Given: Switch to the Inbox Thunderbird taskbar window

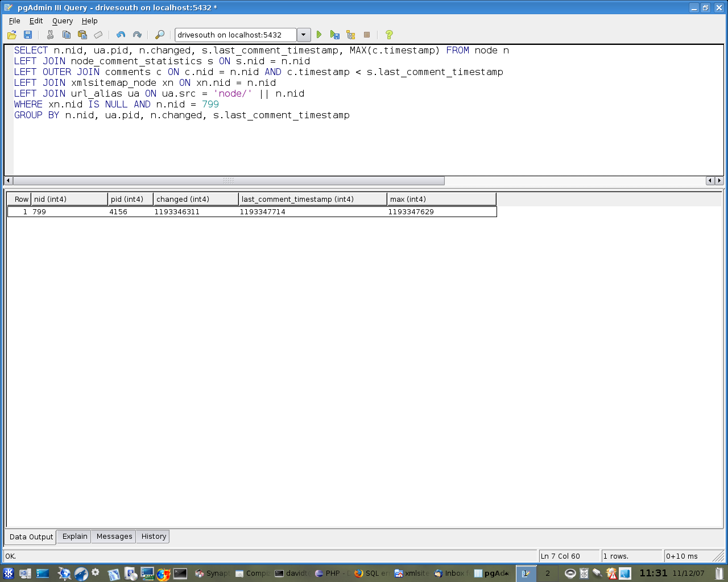Looking at the screenshot, I should (451, 573).
